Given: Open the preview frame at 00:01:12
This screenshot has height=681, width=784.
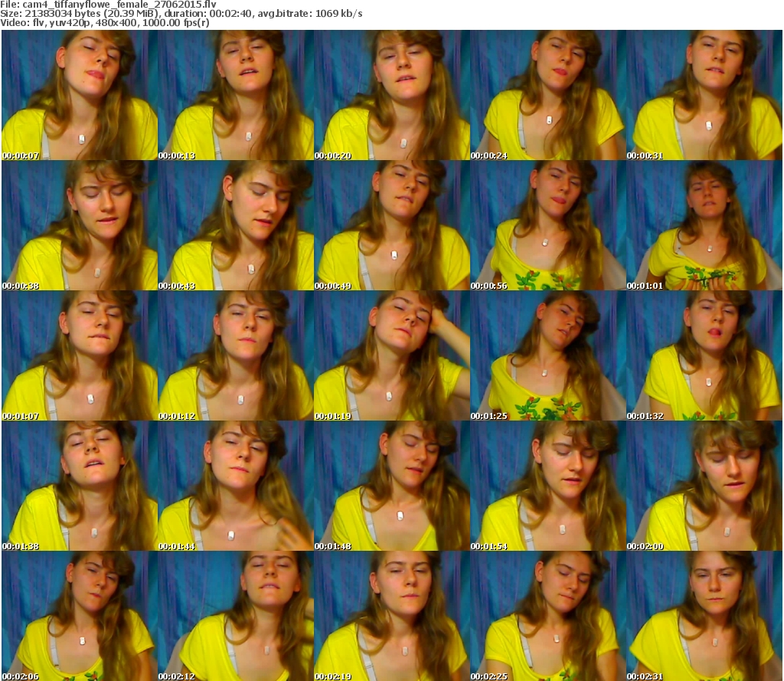Looking at the screenshot, I should pos(236,355).
